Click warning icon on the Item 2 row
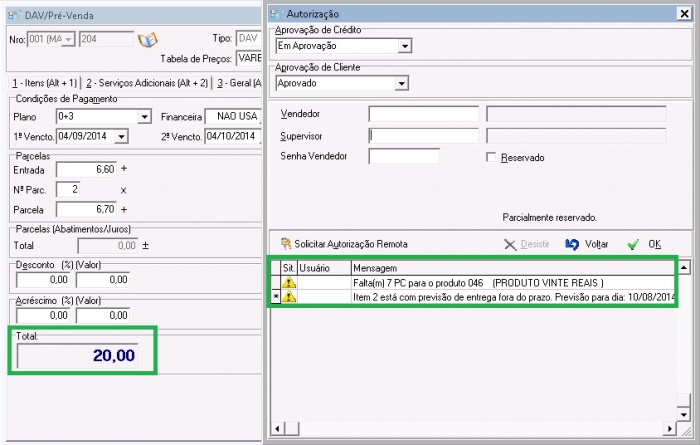 (288, 298)
